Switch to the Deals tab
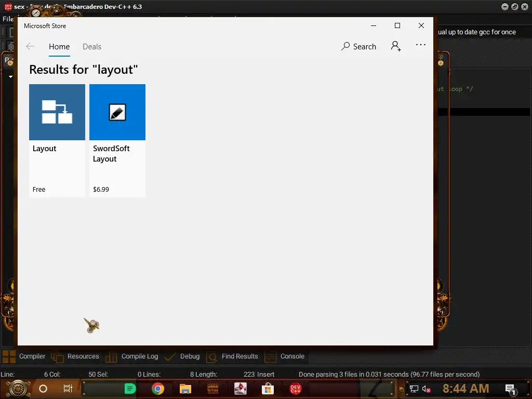 point(92,46)
